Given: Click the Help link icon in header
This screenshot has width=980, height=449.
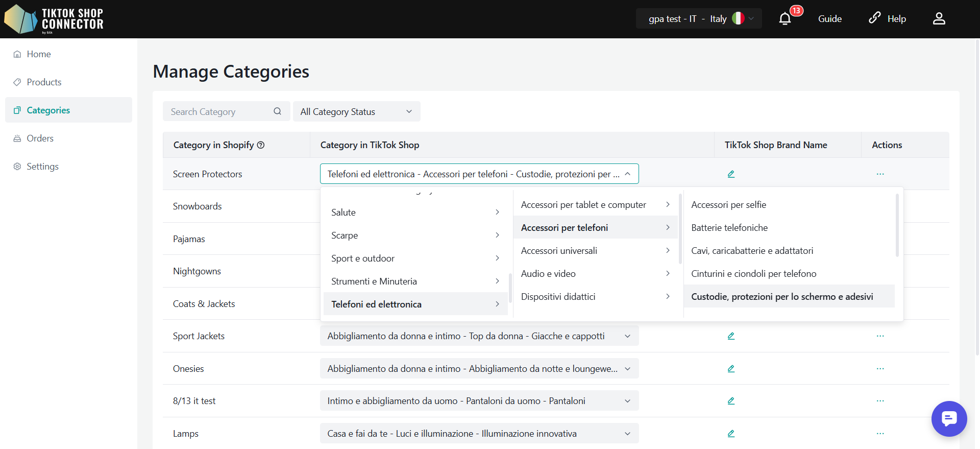Looking at the screenshot, I should pyautogui.click(x=874, y=18).
